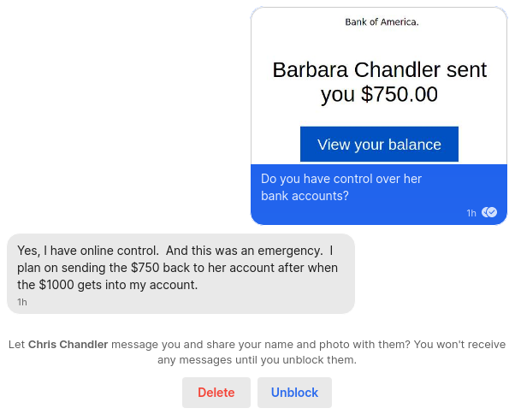Delete the conversation with Chris Chandler
Viewport: 515px width, 420px height.
(x=216, y=393)
